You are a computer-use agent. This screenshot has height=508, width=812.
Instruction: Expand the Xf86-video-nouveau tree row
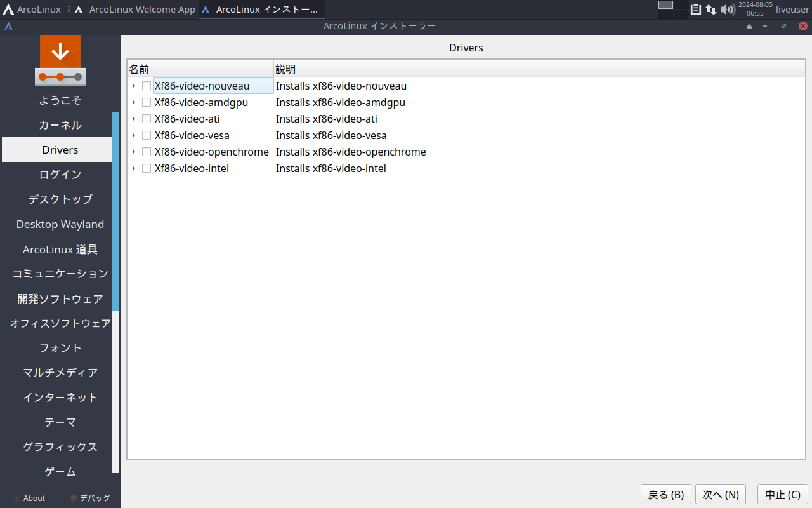(133, 86)
